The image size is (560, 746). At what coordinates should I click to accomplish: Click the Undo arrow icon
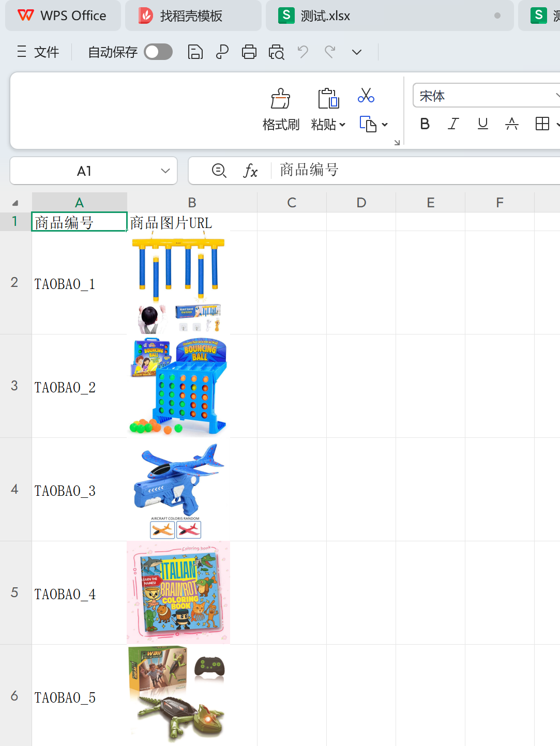[x=303, y=52]
